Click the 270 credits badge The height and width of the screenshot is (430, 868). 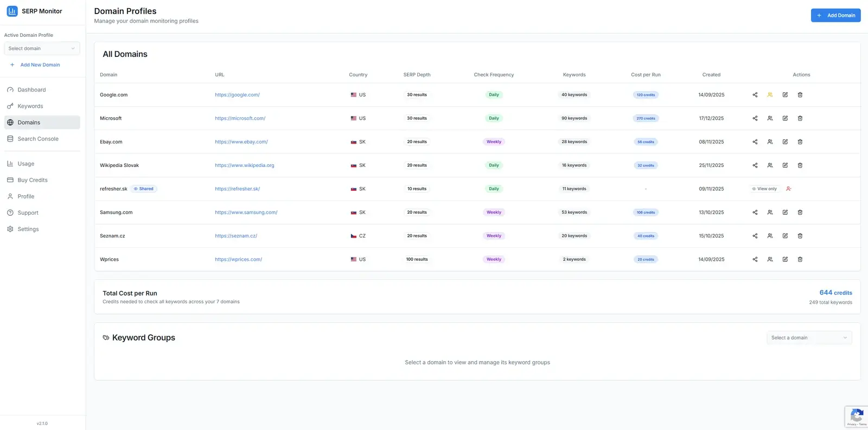coord(646,118)
